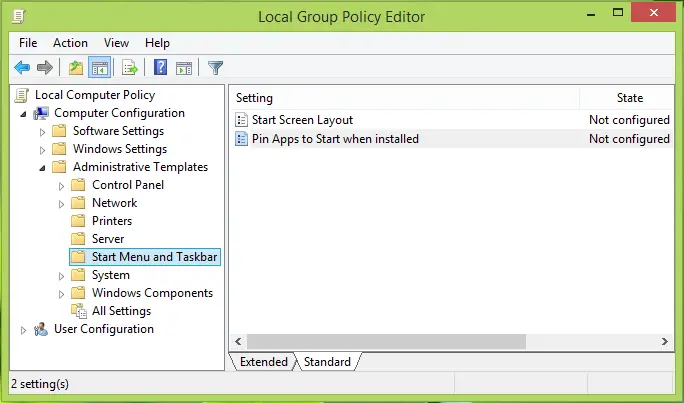
Task: Click the Forward arrow toolbar icon
Action: point(45,68)
